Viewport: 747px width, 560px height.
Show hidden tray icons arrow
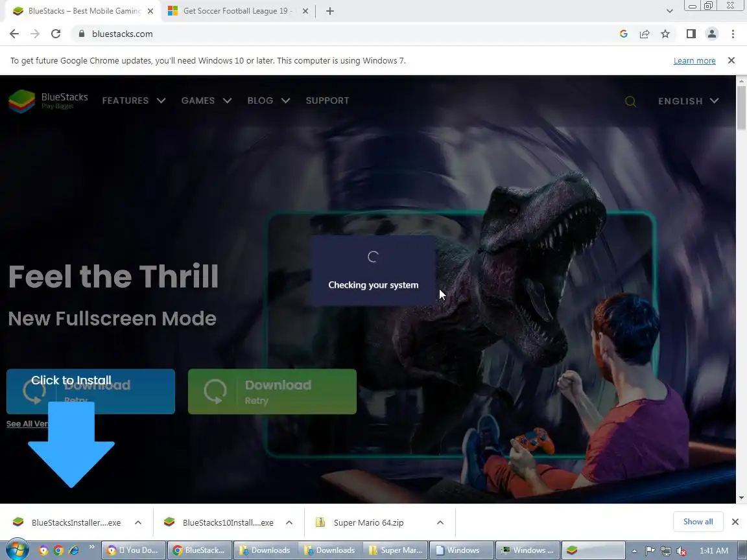coord(634,551)
